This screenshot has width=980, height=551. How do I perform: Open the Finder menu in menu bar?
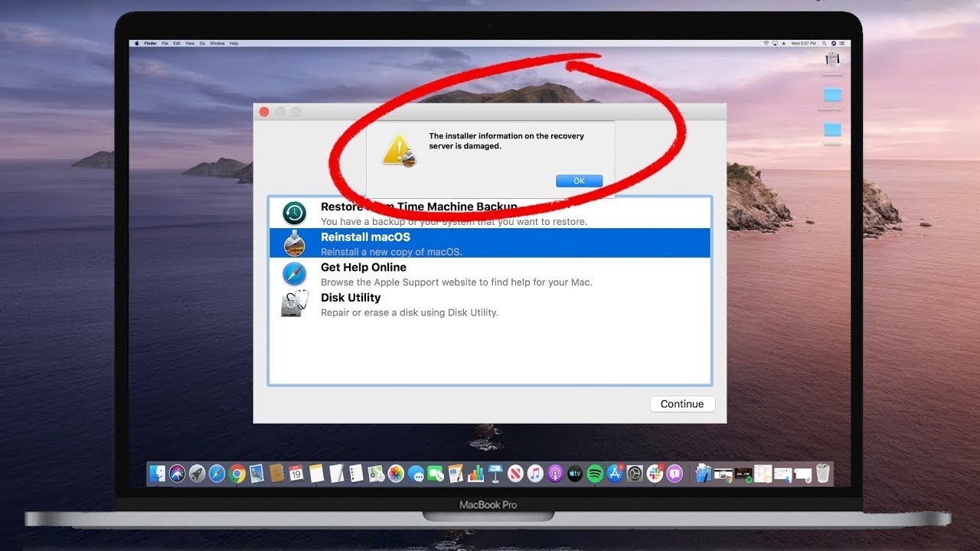pyautogui.click(x=151, y=44)
